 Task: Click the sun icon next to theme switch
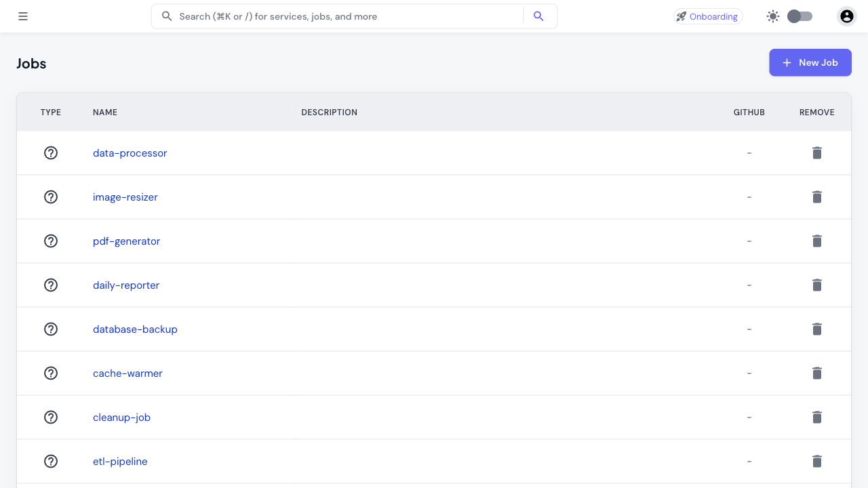(772, 16)
